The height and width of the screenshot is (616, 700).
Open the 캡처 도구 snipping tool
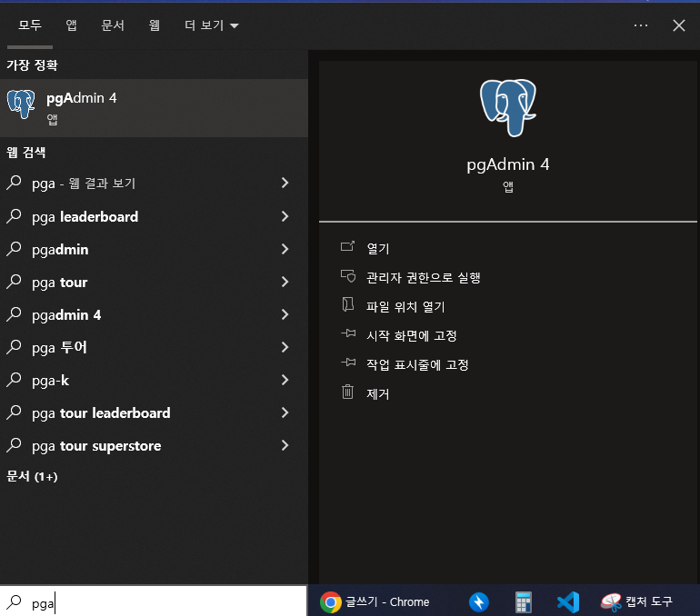(636, 601)
